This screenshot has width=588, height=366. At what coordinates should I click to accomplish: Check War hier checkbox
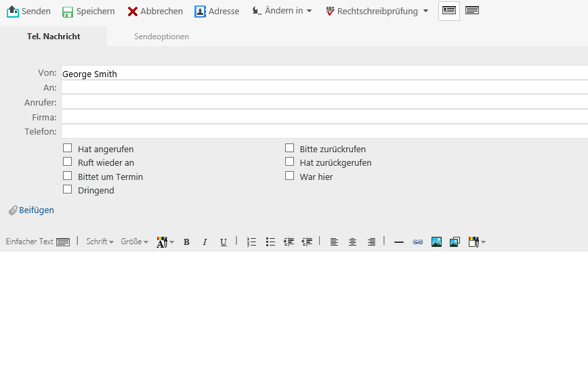[289, 176]
